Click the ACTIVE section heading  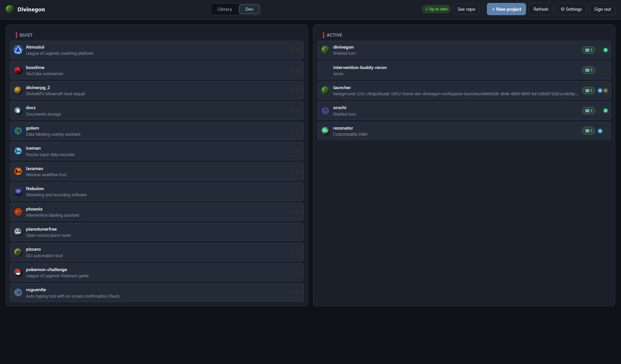[334, 35]
